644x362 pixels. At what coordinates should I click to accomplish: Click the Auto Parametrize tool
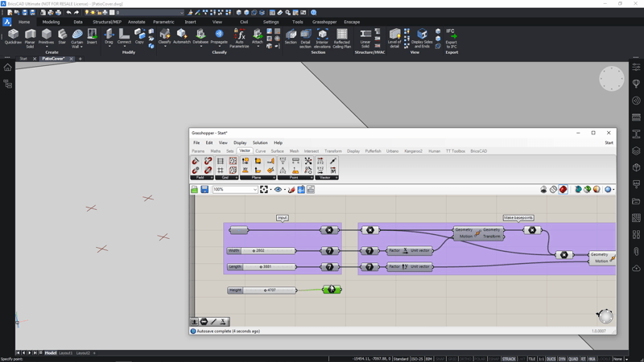click(x=239, y=38)
